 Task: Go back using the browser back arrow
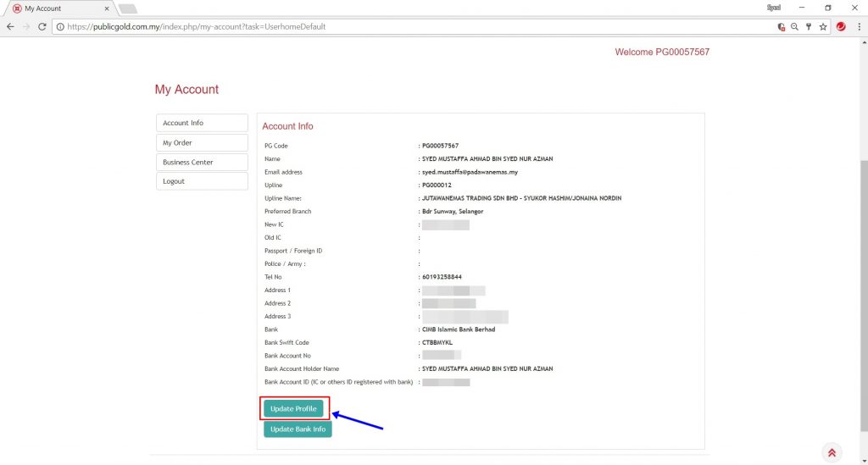click(x=10, y=26)
